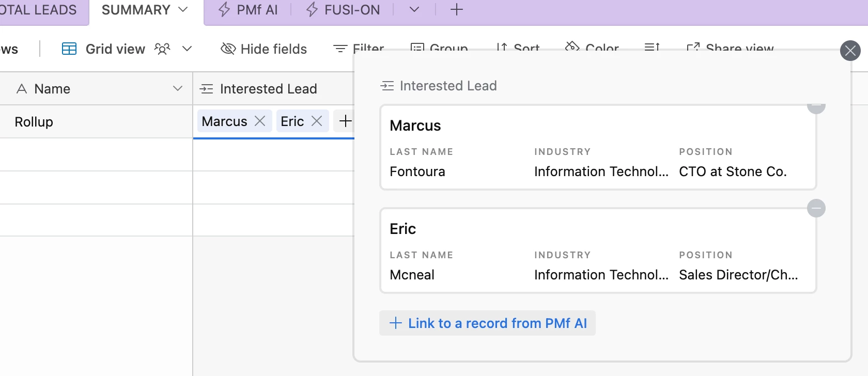Unlink the Marcus record card
868x376 pixels.
[x=816, y=107]
